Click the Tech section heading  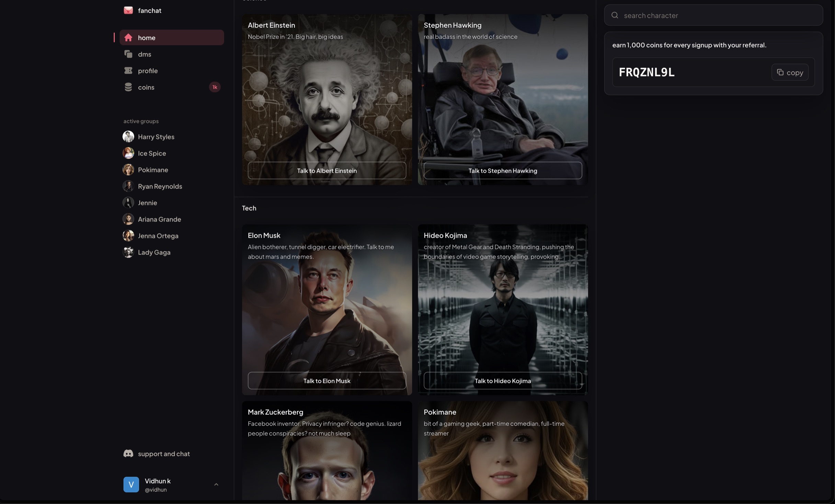249,208
